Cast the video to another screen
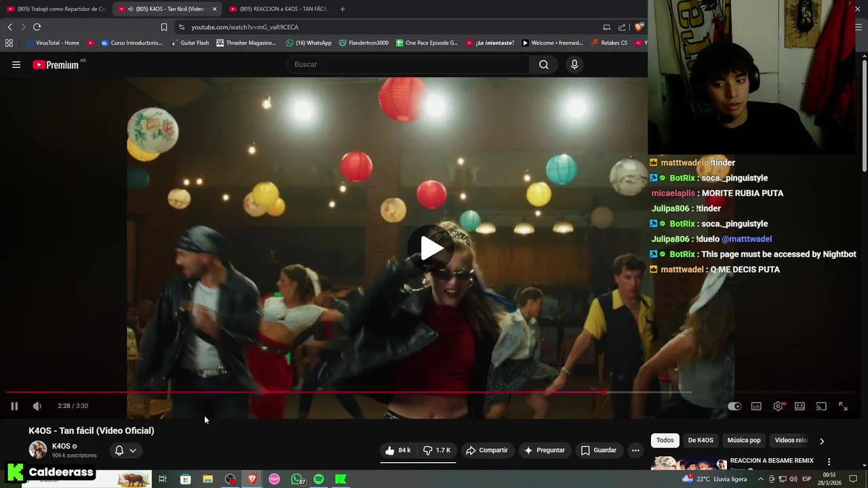This screenshot has height=488, width=868. tap(821, 406)
